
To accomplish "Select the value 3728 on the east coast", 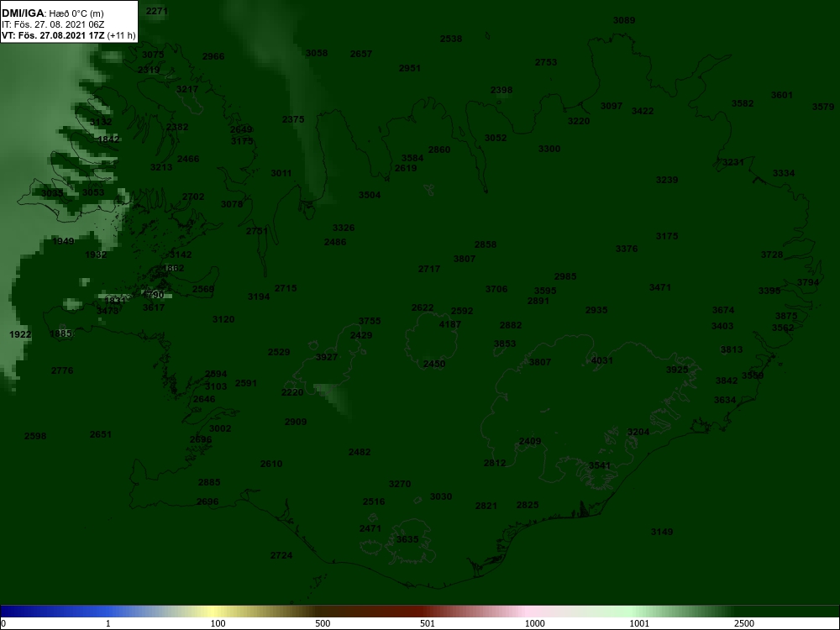I will click(772, 255).
